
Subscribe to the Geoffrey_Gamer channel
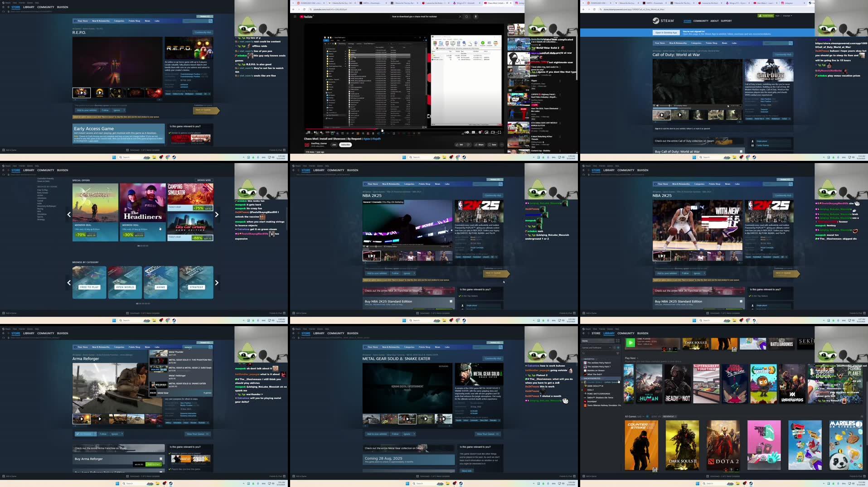[345, 145]
